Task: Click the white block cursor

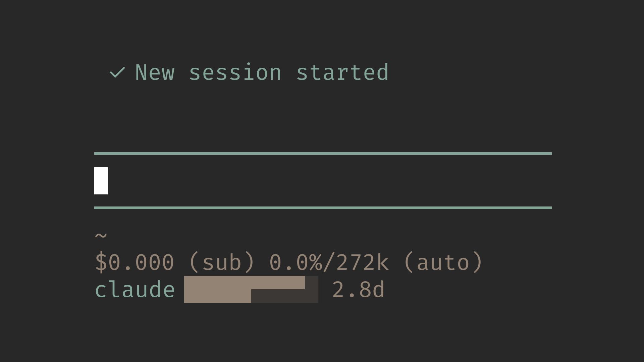Action: 101,181
